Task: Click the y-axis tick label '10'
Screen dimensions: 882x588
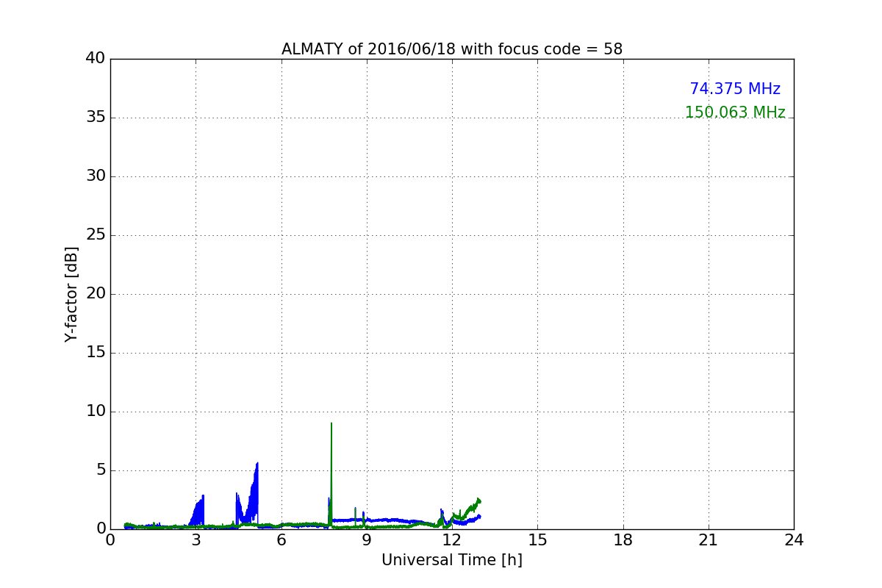Action: tap(96, 412)
